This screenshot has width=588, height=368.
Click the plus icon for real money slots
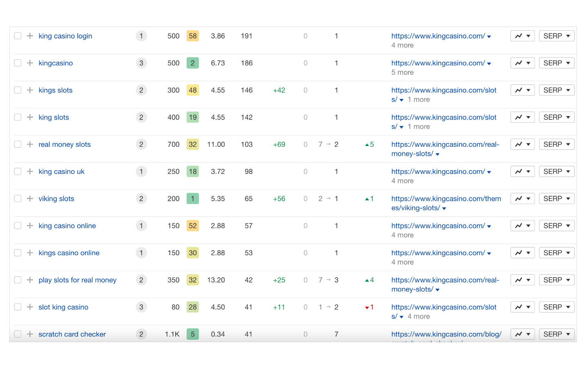30,144
